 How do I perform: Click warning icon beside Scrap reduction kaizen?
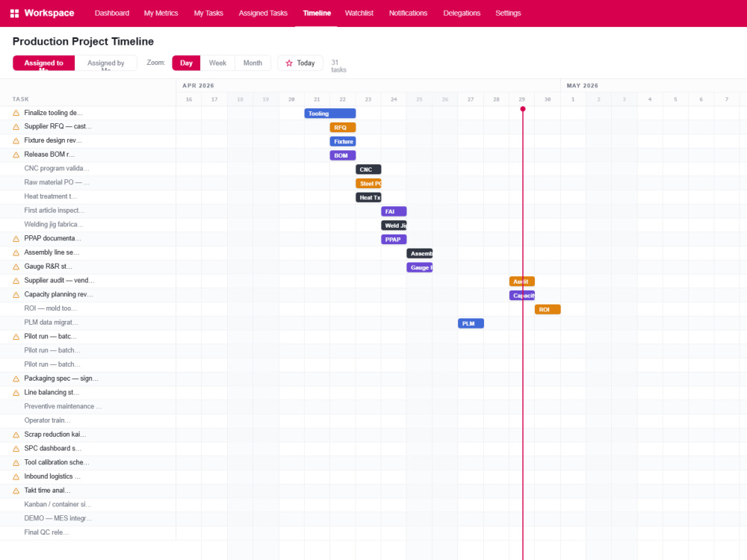pyautogui.click(x=16, y=435)
